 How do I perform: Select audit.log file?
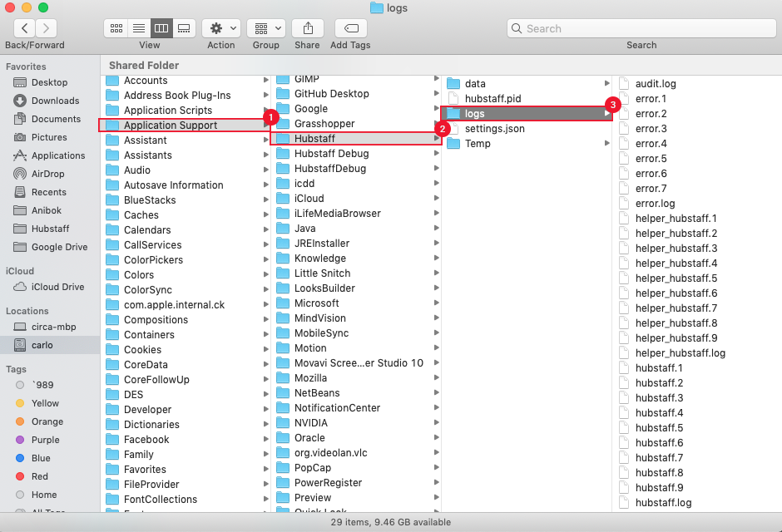pyautogui.click(x=696, y=84)
